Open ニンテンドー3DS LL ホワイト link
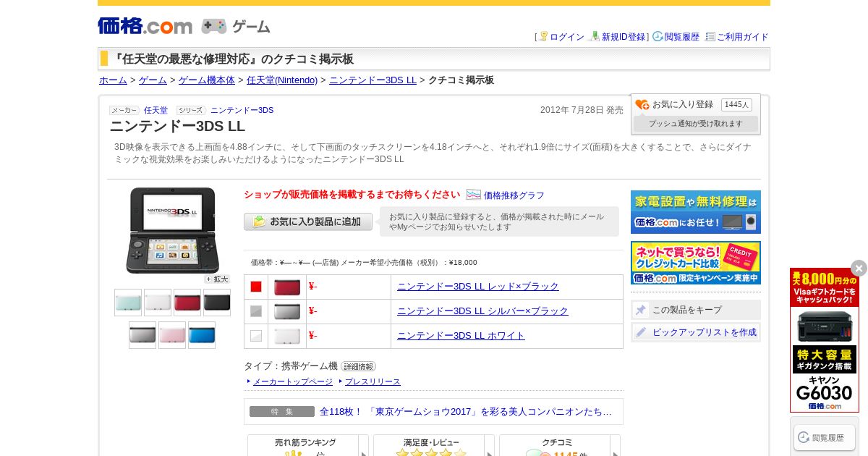The image size is (868, 456). tap(461, 336)
